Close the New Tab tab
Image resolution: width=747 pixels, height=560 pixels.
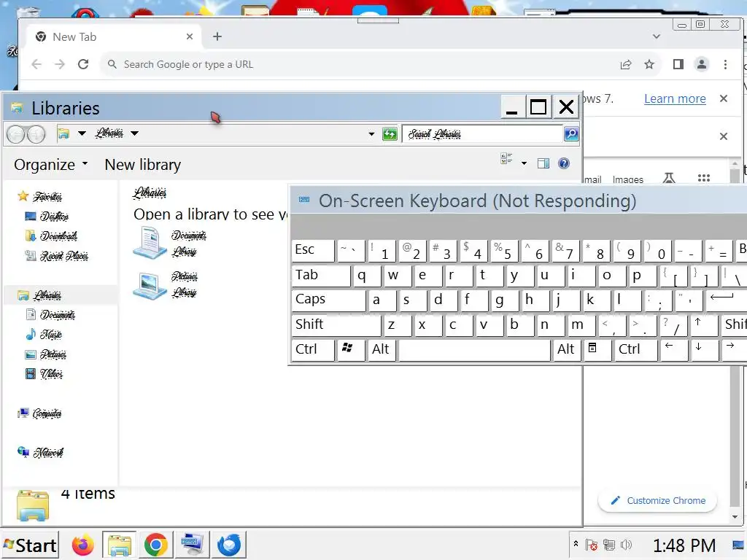pos(190,36)
